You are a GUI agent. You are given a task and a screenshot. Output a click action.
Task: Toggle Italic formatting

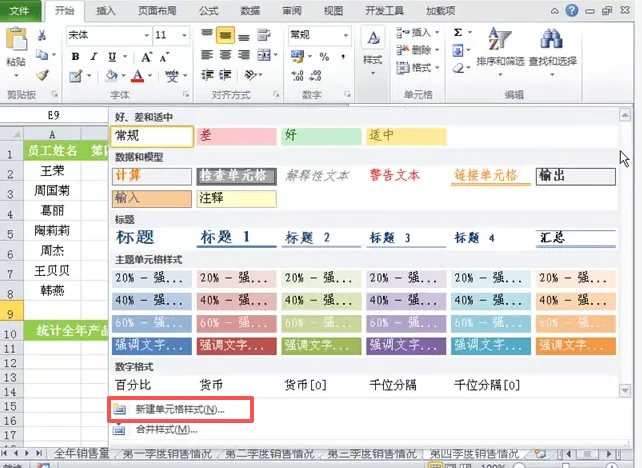pos(94,57)
